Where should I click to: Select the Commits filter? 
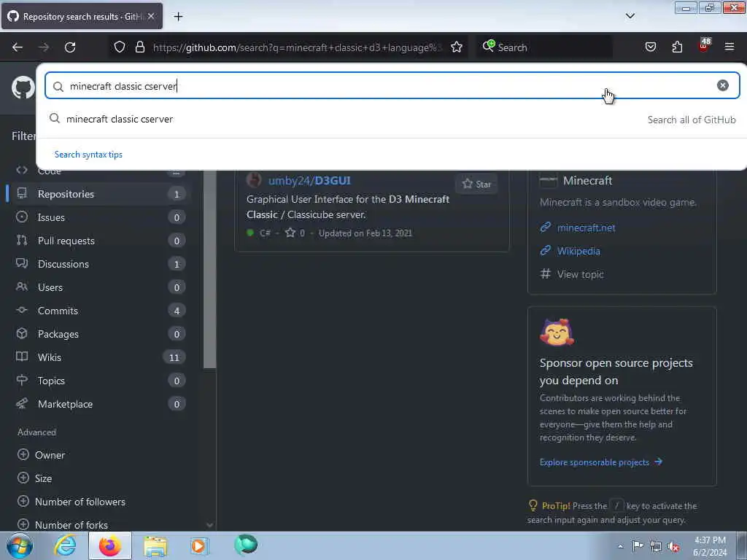pos(99,311)
